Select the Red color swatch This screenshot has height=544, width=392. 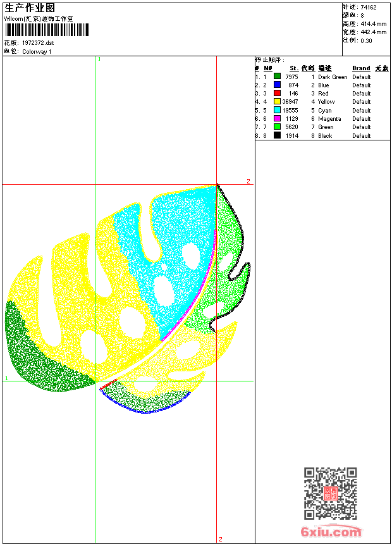tap(277, 93)
